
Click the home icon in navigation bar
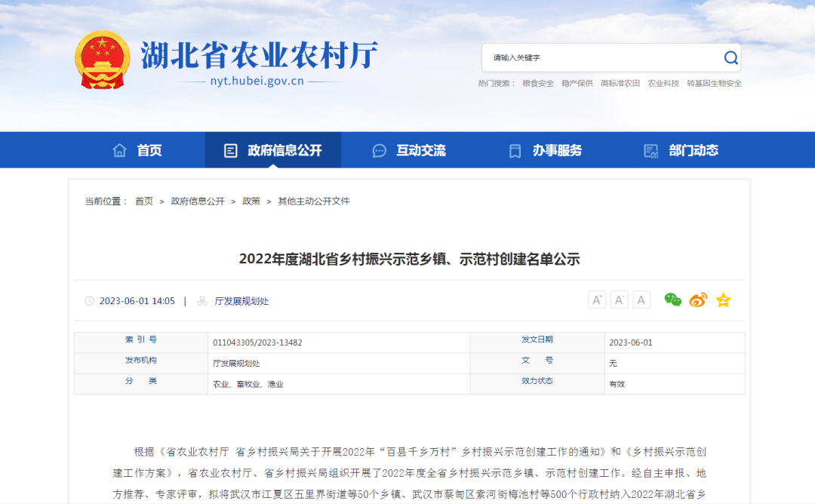(119, 150)
